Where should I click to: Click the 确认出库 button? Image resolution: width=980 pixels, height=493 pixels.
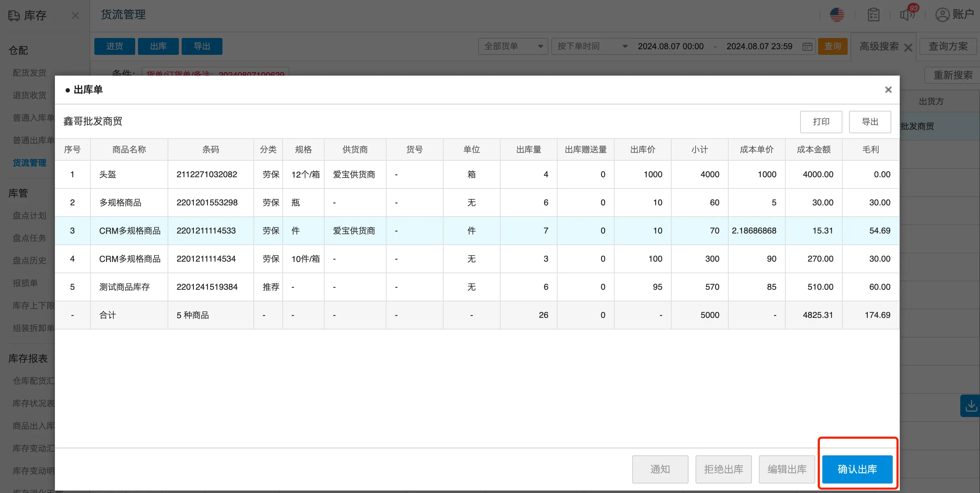[x=857, y=469]
